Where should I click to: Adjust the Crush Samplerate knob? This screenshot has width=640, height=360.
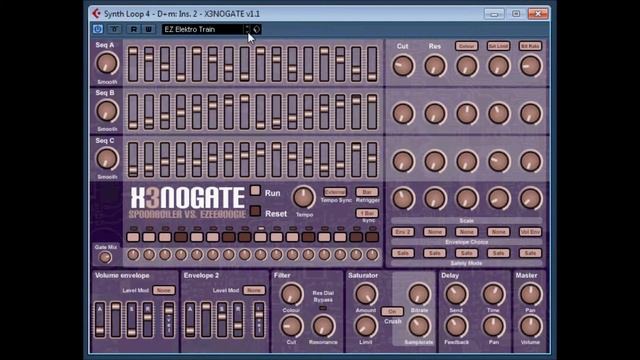[419, 327]
